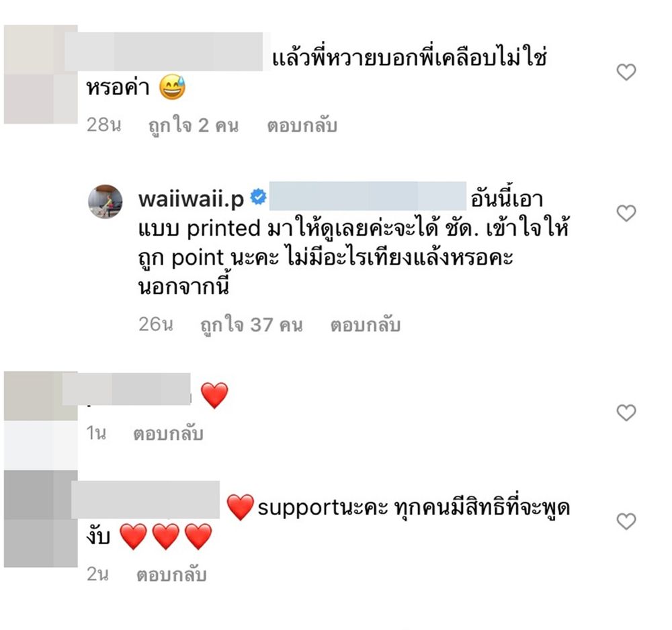
Task: Open blurred avatar of the support commenter
Action: point(41,519)
